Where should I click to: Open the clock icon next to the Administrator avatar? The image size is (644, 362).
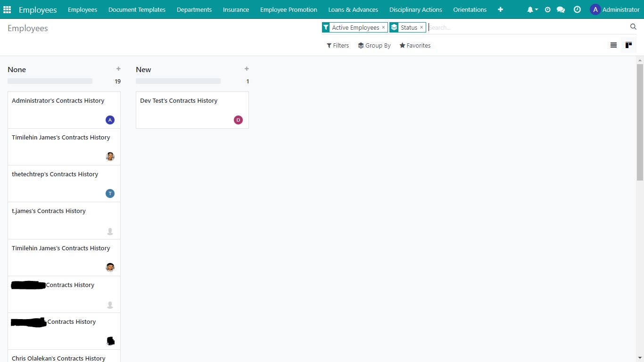(x=577, y=9)
